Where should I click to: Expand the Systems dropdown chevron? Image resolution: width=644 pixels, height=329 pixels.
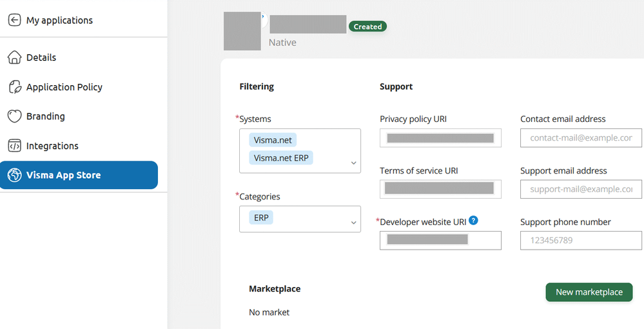point(354,163)
